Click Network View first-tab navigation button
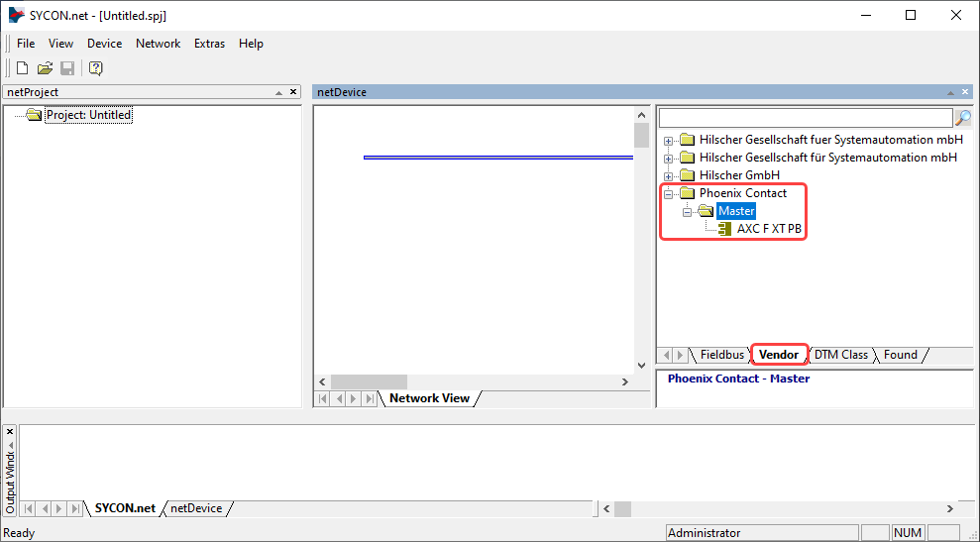980x542 pixels. click(x=323, y=398)
